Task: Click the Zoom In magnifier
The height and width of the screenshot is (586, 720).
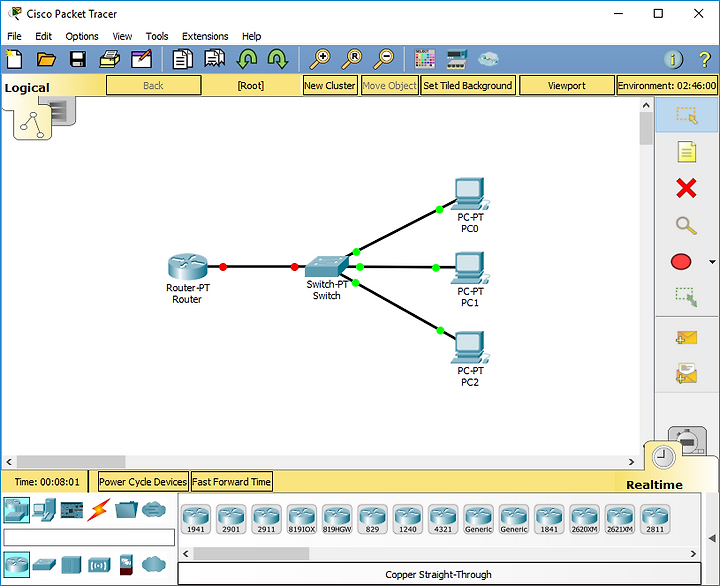Action: click(x=320, y=59)
